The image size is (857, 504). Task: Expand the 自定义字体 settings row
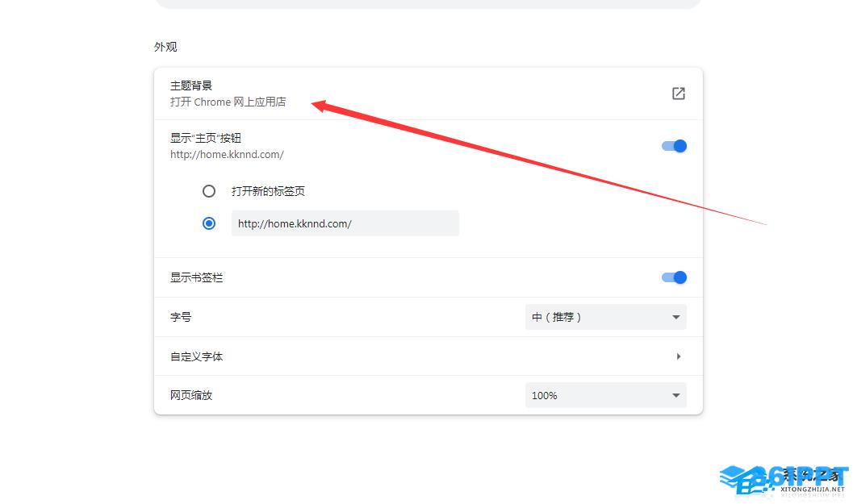click(x=428, y=356)
